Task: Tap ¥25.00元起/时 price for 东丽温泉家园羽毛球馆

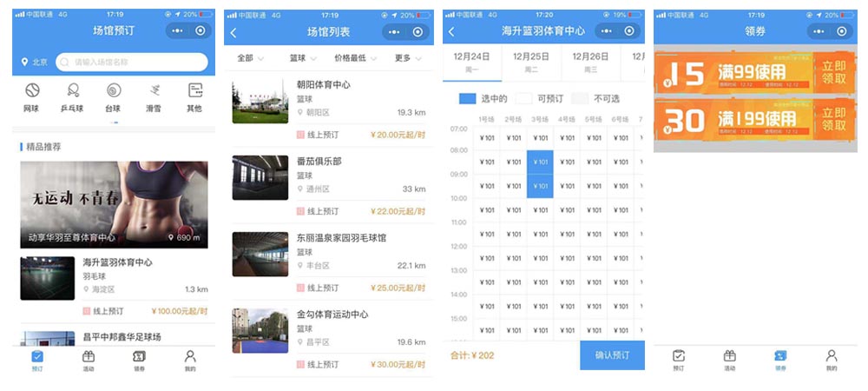Action: 398,288
